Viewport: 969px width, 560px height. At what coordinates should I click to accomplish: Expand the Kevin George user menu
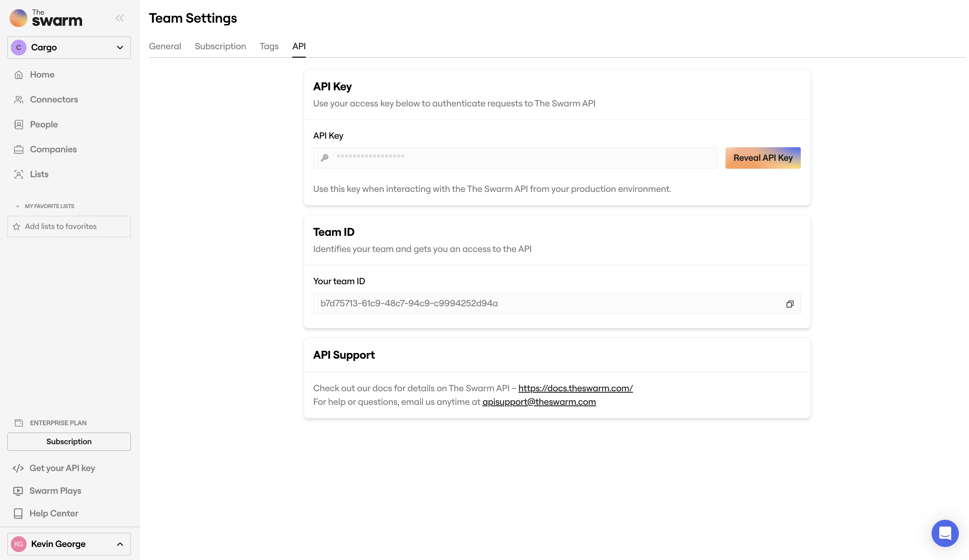pyautogui.click(x=69, y=544)
